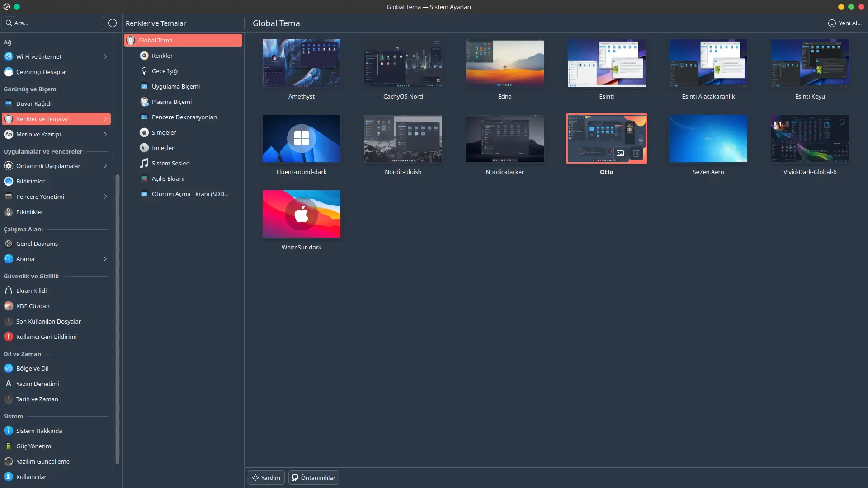Screen dimensions: 868x488
Task: Expand the Arama chevron
Action: coord(105,259)
